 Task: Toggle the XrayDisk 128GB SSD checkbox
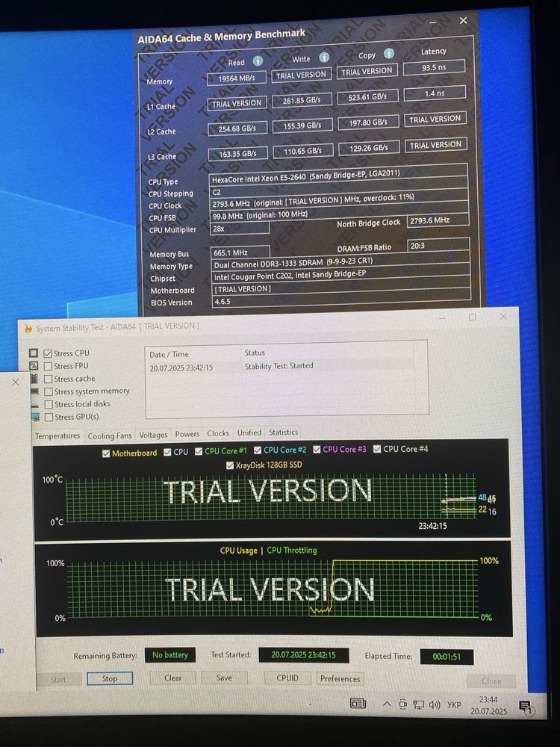(230, 465)
